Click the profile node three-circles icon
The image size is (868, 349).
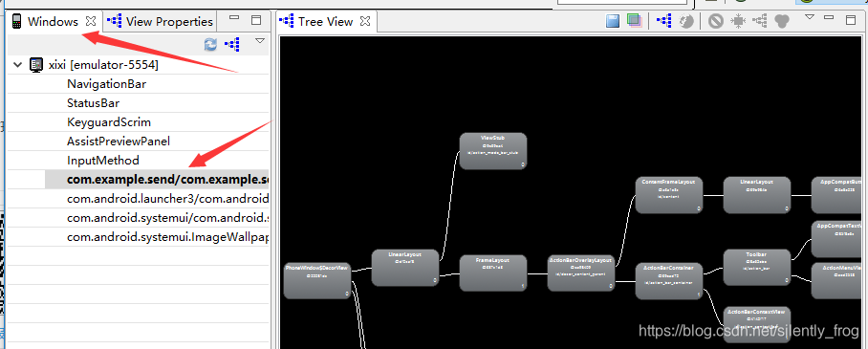point(781,21)
